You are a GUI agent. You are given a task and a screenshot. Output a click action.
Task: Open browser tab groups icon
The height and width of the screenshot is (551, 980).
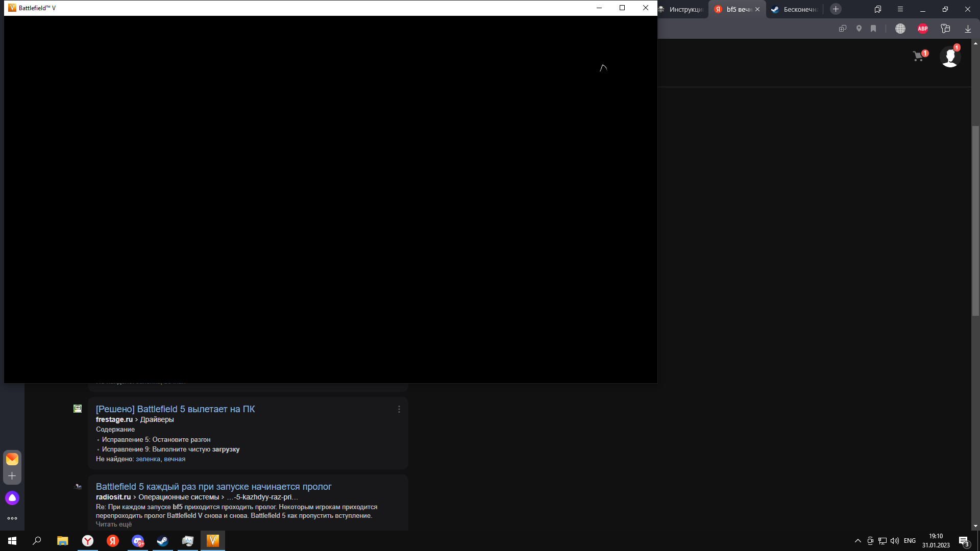[x=878, y=9]
